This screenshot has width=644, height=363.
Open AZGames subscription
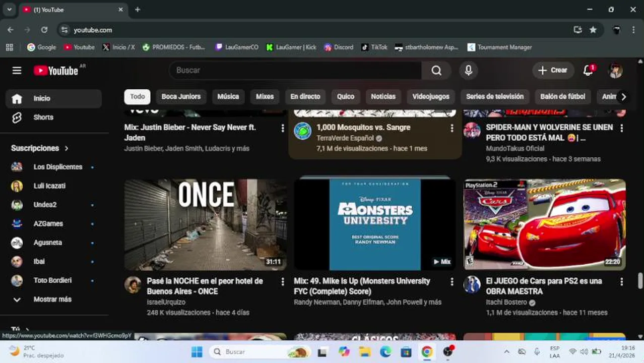(53, 223)
